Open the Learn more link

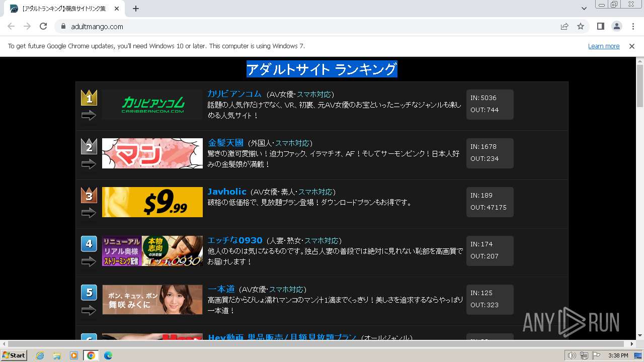[604, 46]
